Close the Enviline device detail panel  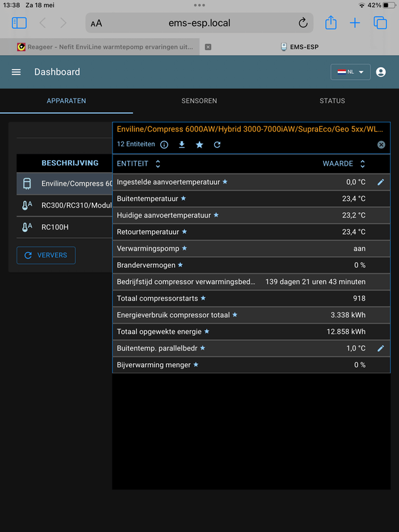point(381,145)
